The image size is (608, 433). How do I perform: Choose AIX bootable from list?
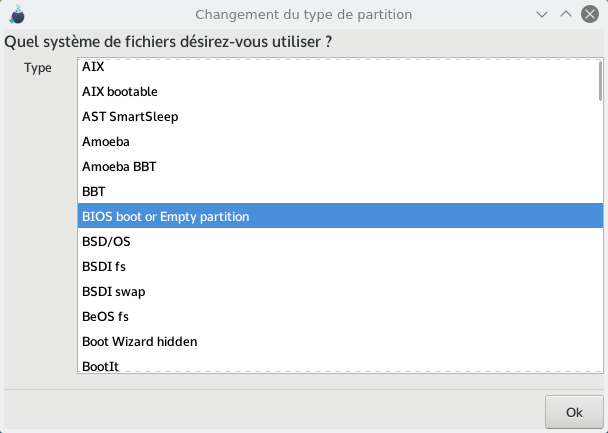[x=340, y=91]
